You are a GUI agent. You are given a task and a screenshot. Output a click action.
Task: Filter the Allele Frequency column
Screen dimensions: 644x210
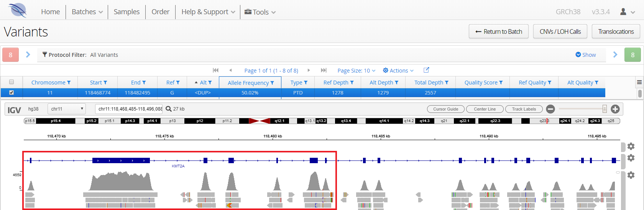pyautogui.click(x=272, y=83)
